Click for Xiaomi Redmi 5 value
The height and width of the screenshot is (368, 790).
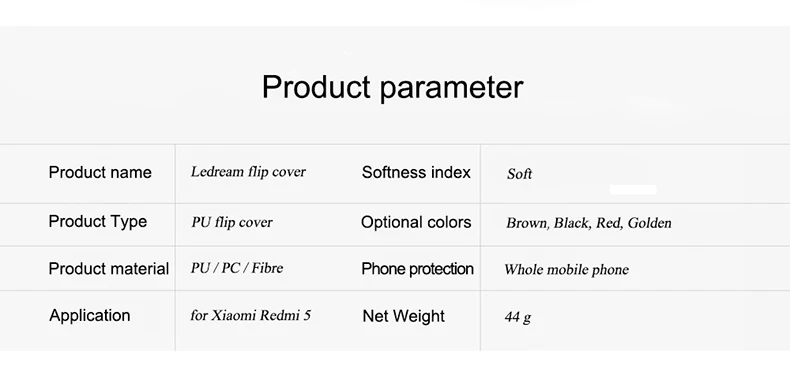point(250,316)
